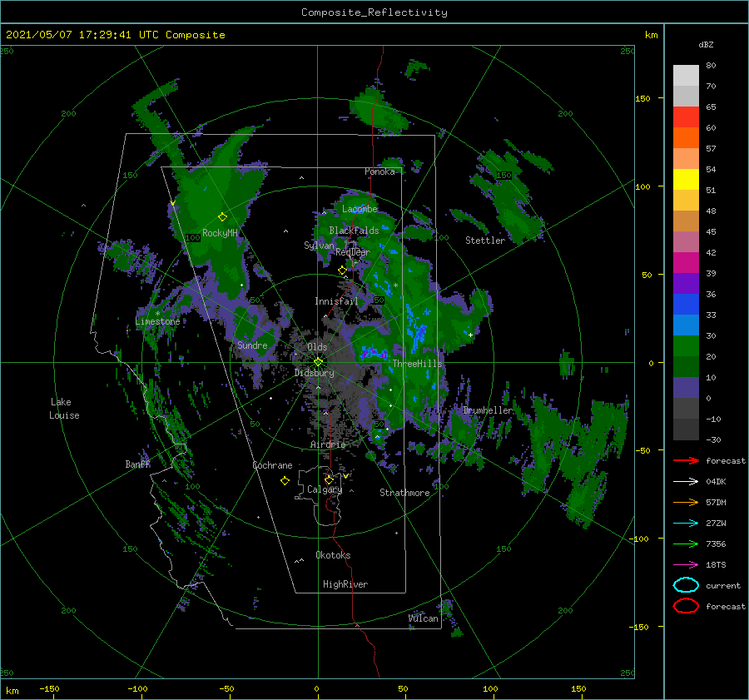Click the red forecast ellipse legend icon
The width and height of the screenshot is (749, 700).
pyautogui.click(x=686, y=606)
